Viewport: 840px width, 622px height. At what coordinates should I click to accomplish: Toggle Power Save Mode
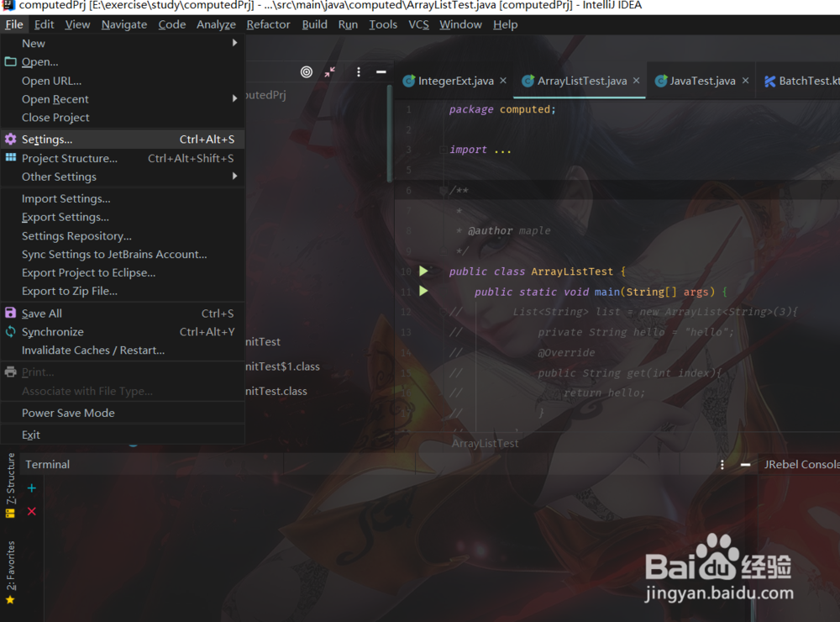(123, 413)
